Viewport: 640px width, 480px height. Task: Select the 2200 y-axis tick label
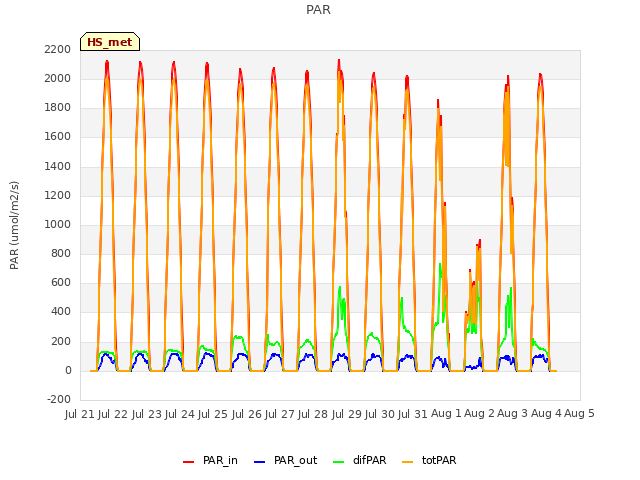tap(58, 49)
